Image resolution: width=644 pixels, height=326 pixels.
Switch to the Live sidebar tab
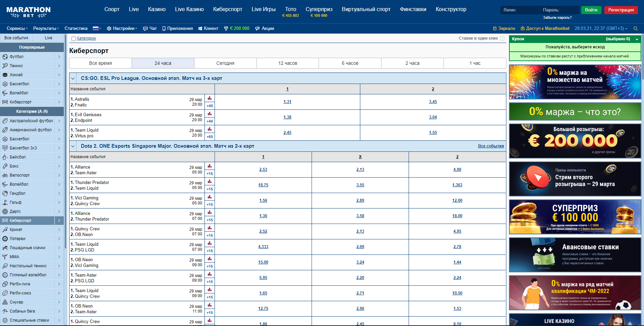pyautogui.click(x=48, y=38)
